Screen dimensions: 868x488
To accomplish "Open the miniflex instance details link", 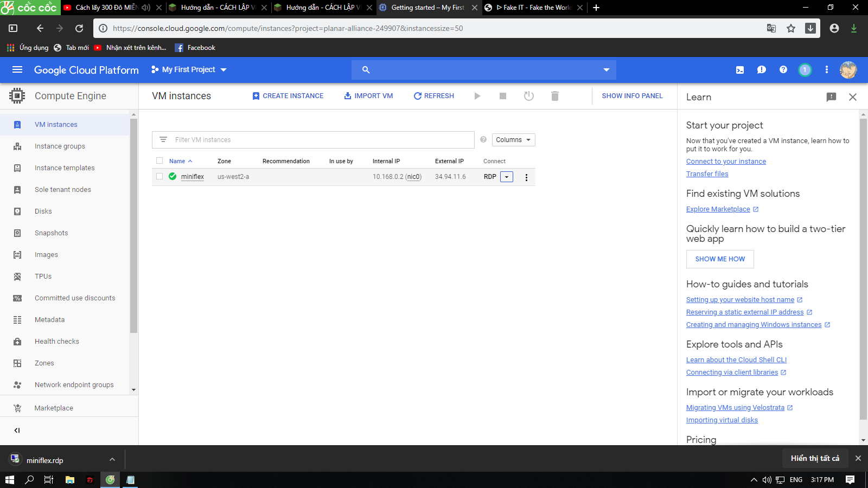I will [x=193, y=177].
